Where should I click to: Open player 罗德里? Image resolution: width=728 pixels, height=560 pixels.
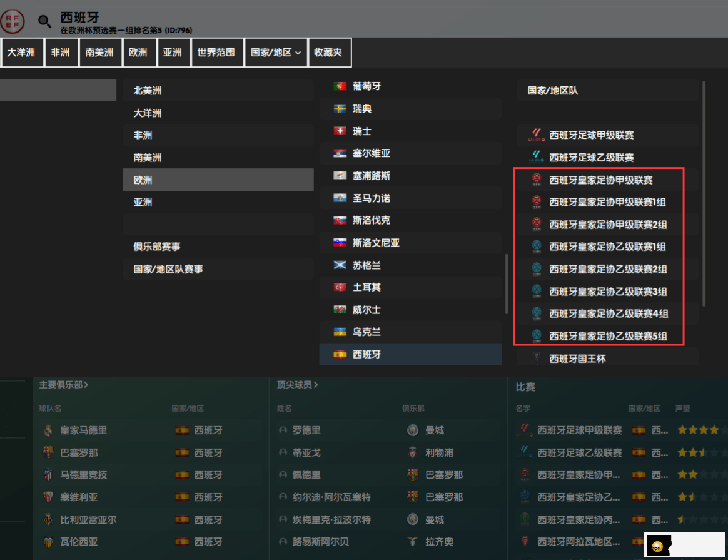tap(306, 430)
